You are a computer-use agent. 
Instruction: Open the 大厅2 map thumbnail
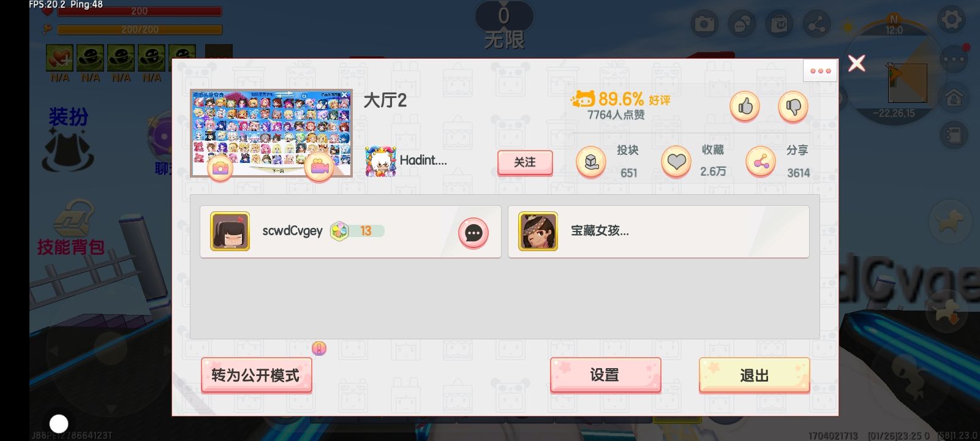(271, 133)
